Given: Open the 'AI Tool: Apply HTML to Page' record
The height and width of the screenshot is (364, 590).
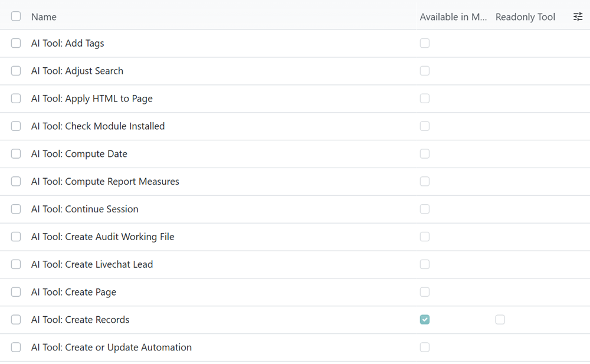Looking at the screenshot, I should 92,99.
